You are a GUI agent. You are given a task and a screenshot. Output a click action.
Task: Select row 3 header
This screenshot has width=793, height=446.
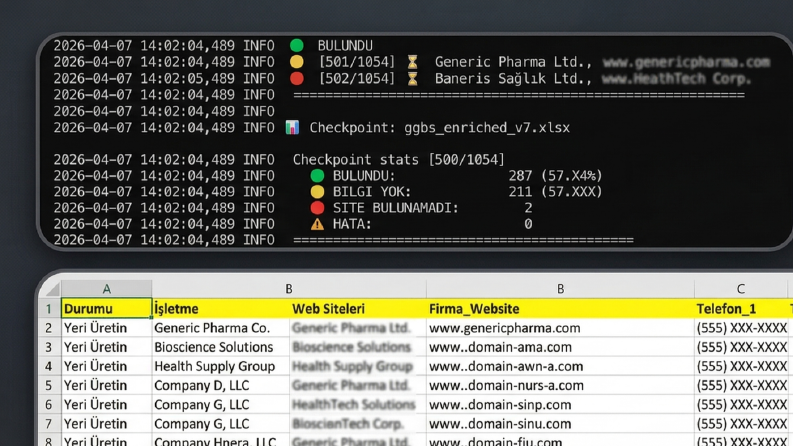(x=49, y=347)
